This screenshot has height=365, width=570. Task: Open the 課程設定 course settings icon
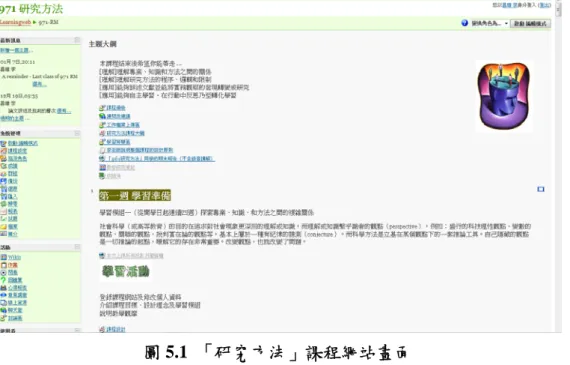(x=3, y=151)
